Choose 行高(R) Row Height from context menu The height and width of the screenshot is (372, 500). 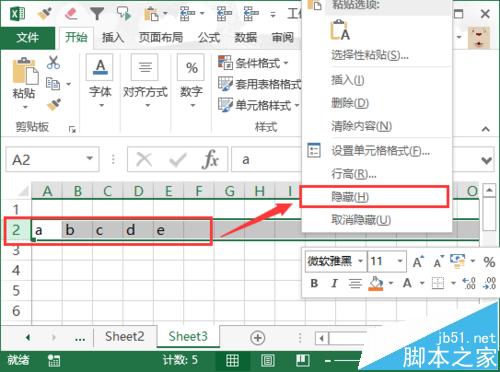pos(377,174)
